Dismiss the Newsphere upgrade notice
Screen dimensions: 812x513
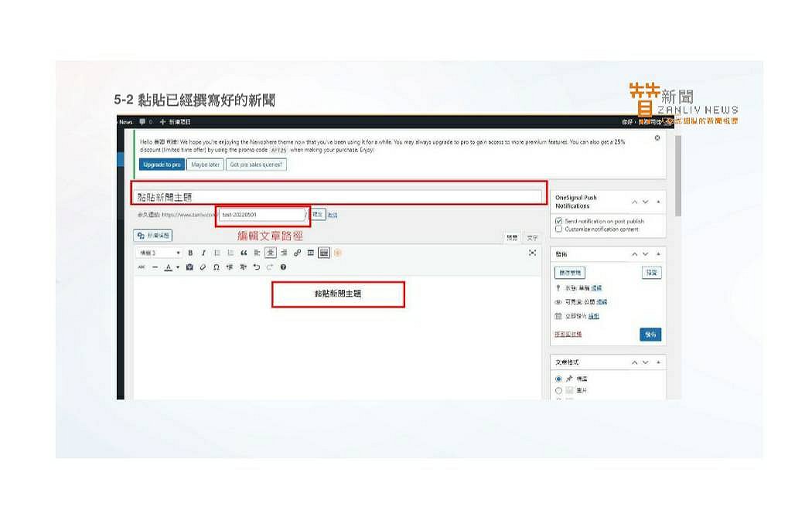click(x=657, y=138)
